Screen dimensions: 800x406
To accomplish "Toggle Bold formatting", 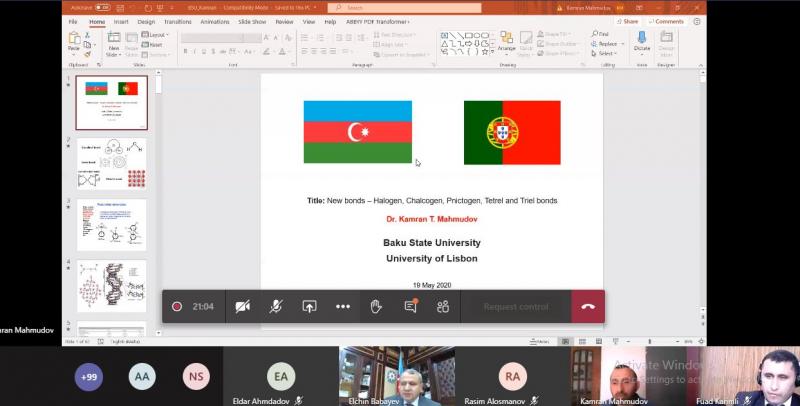I will click(x=185, y=52).
